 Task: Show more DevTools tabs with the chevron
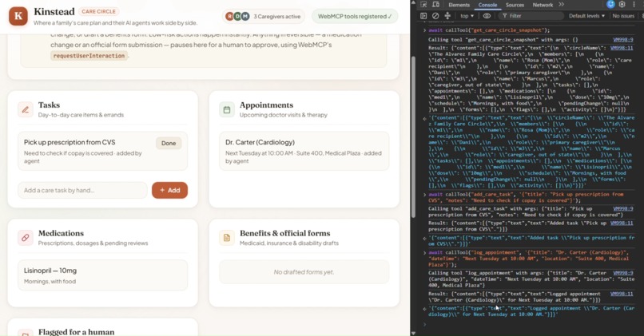561,5
